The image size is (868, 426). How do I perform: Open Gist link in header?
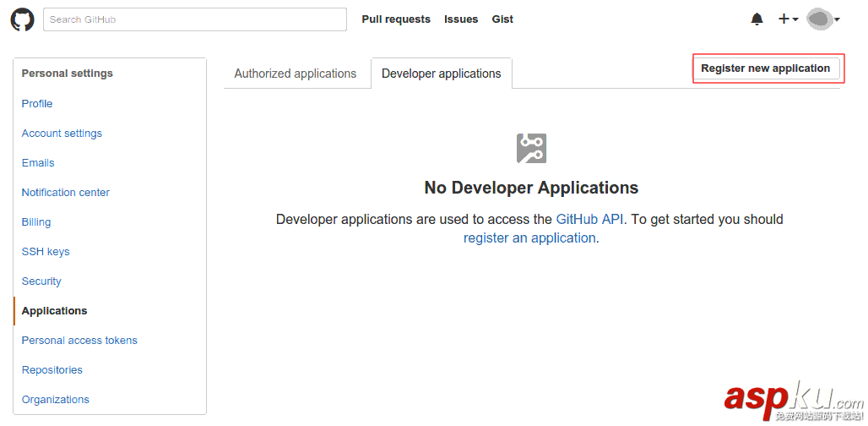point(502,19)
